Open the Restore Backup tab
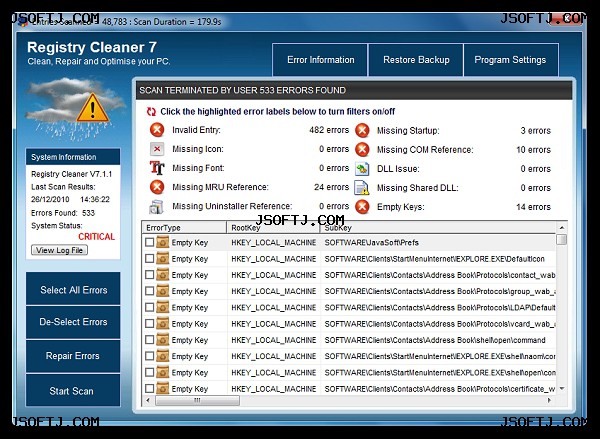This screenshot has width=600, height=439. pos(416,60)
